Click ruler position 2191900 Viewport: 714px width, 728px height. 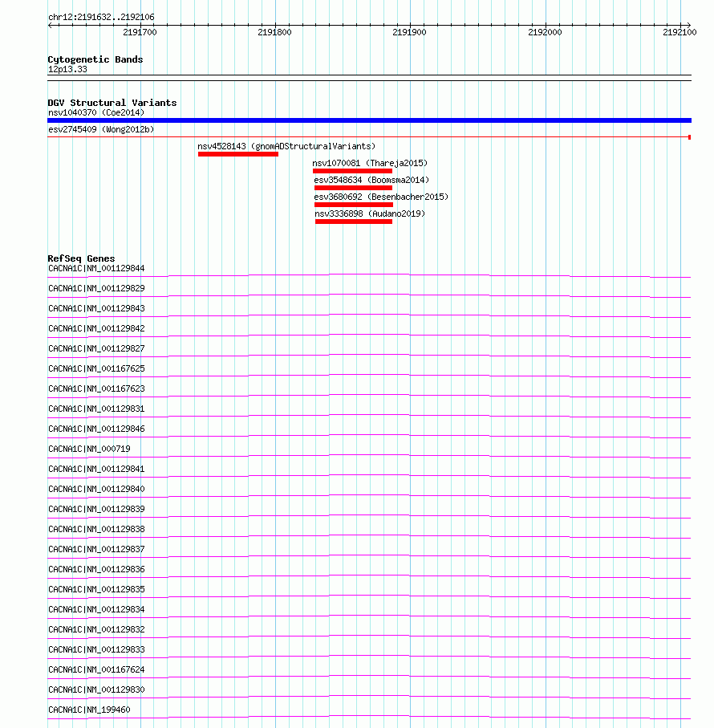409,32
